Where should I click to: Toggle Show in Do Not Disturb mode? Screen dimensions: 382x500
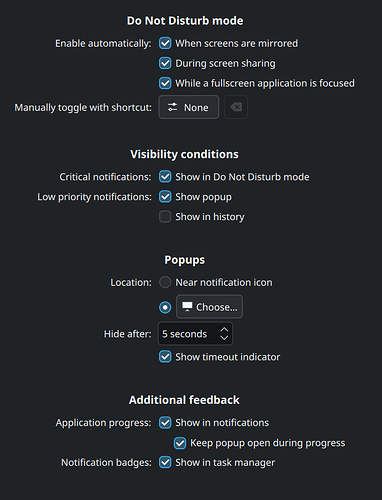pos(165,177)
